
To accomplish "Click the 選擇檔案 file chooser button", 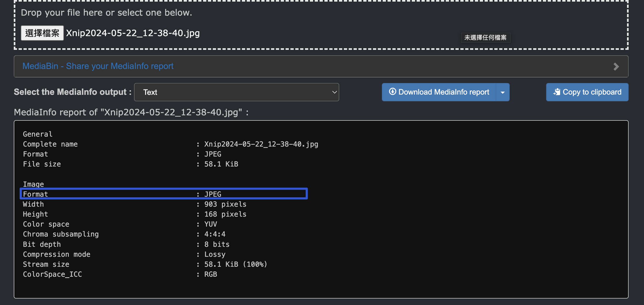I will tap(42, 33).
